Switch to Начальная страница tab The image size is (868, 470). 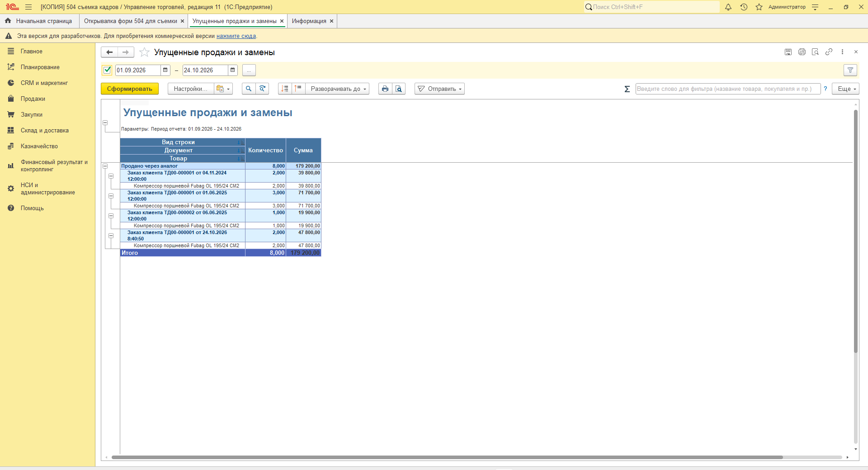coord(39,21)
